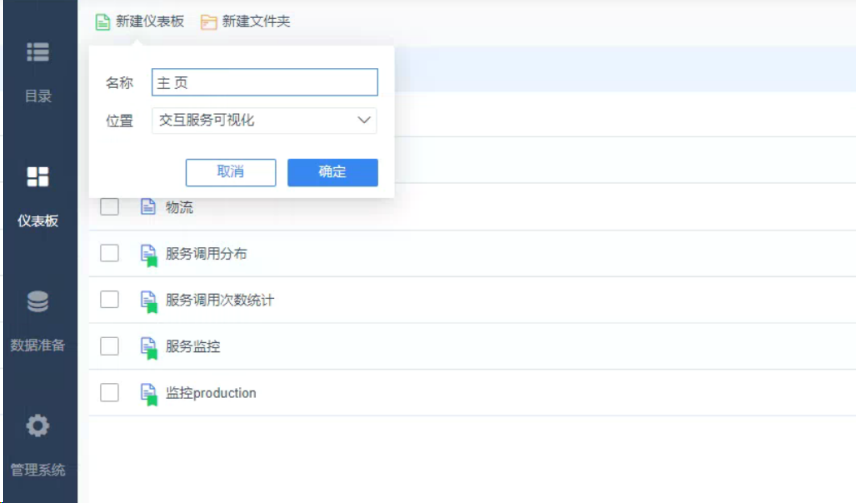Confirm with the 确定 button

pos(332,172)
